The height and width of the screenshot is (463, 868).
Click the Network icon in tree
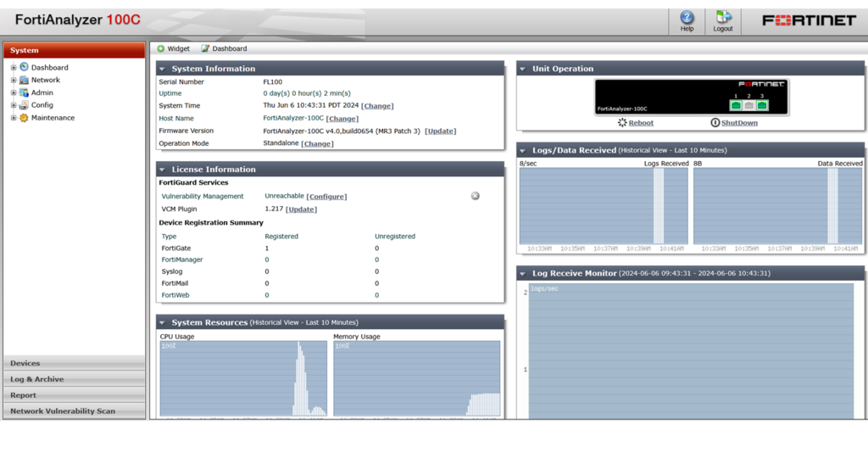pyautogui.click(x=24, y=80)
